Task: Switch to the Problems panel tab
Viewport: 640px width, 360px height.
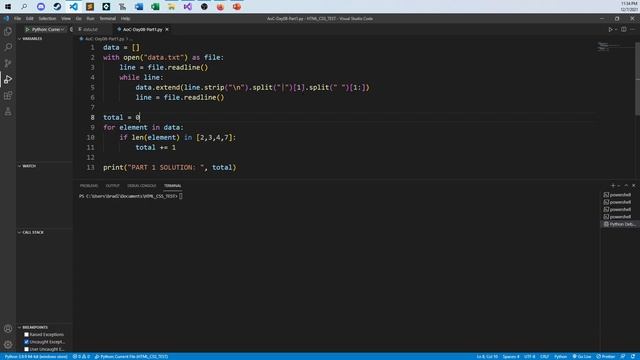Action: point(89,186)
